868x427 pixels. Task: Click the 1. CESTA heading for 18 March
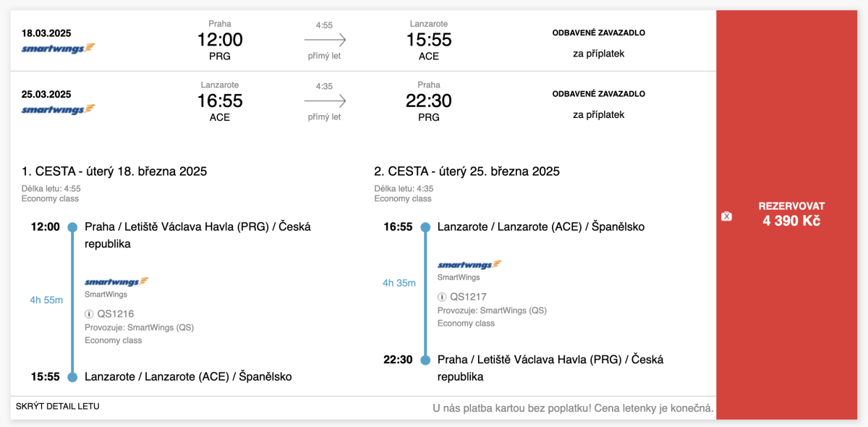[114, 172]
